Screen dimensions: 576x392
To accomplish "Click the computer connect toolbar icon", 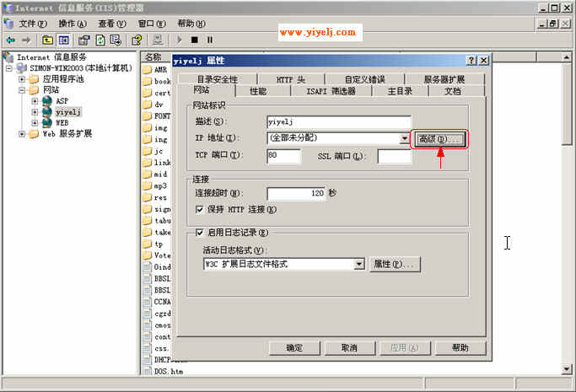I will click(x=158, y=40).
